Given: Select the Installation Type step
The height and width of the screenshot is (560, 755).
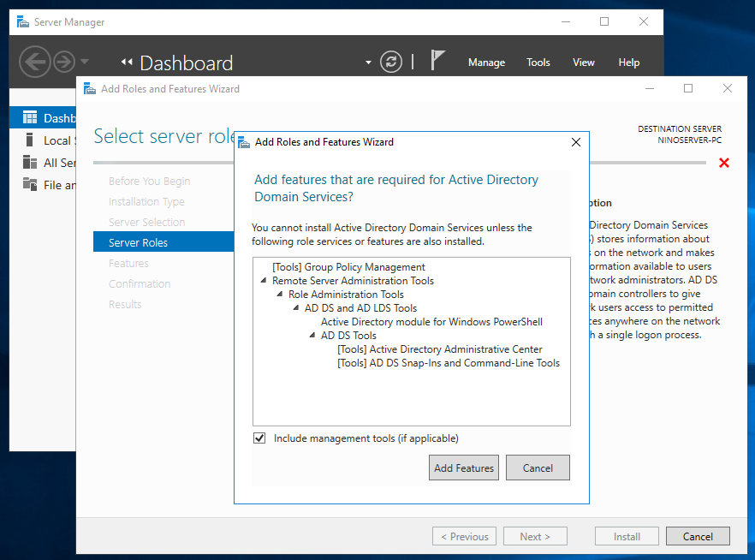Looking at the screenshot, I should (x=146, y=201).
